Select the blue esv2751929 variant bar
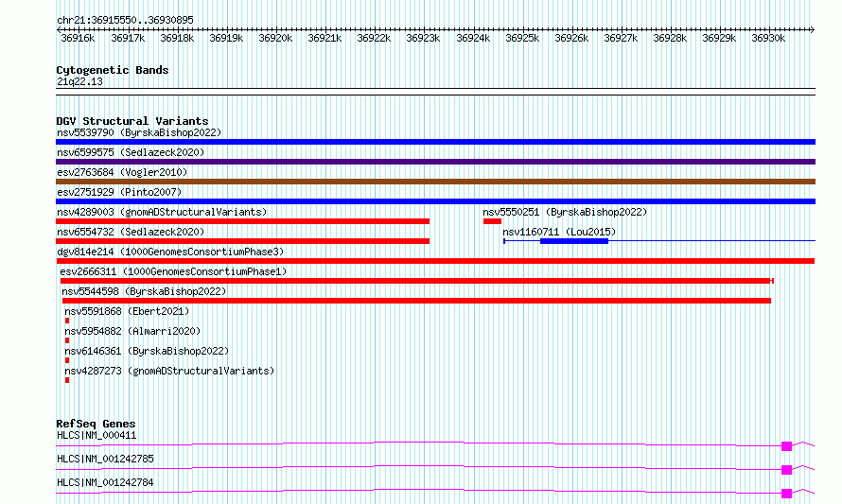 tap(435, 201)
